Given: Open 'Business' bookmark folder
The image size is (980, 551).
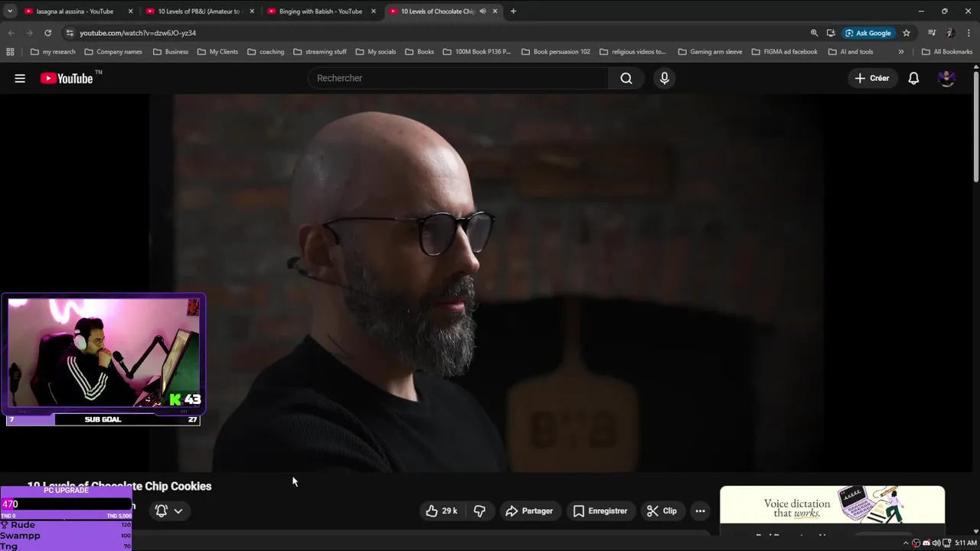Looking at the screenshot, I should (171, 52).
